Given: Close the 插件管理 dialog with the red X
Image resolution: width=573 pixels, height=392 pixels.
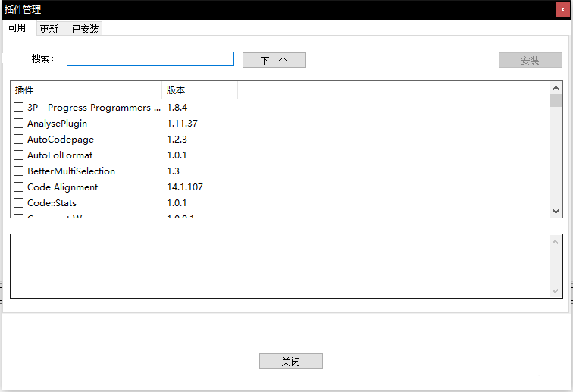Looking at the screenshot, I should 562,10.
